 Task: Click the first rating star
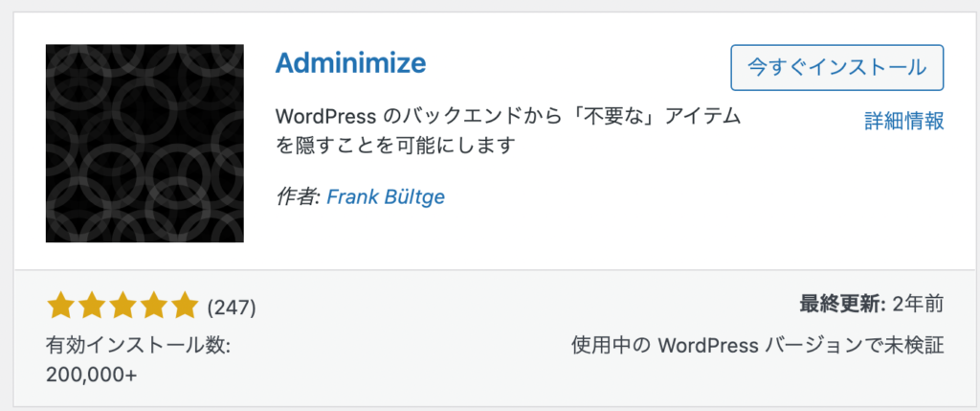60,306
